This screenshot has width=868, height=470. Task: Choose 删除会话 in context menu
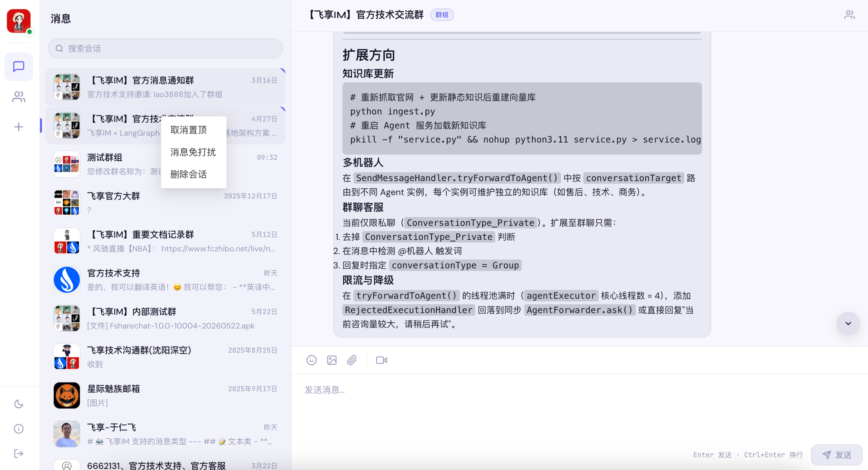[x=194, y=174]
